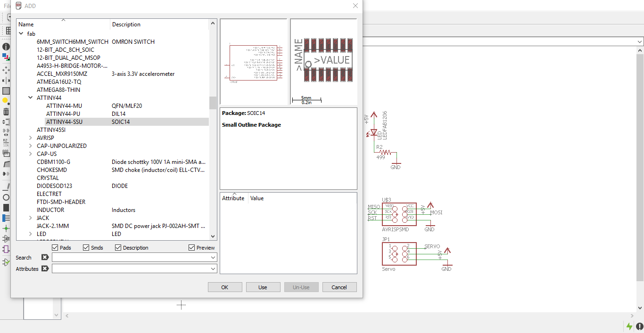Open the Search field dropdown arrow
Image resolution: width=644 pixels, height=333 pixels.
click(x=213, y=258)
